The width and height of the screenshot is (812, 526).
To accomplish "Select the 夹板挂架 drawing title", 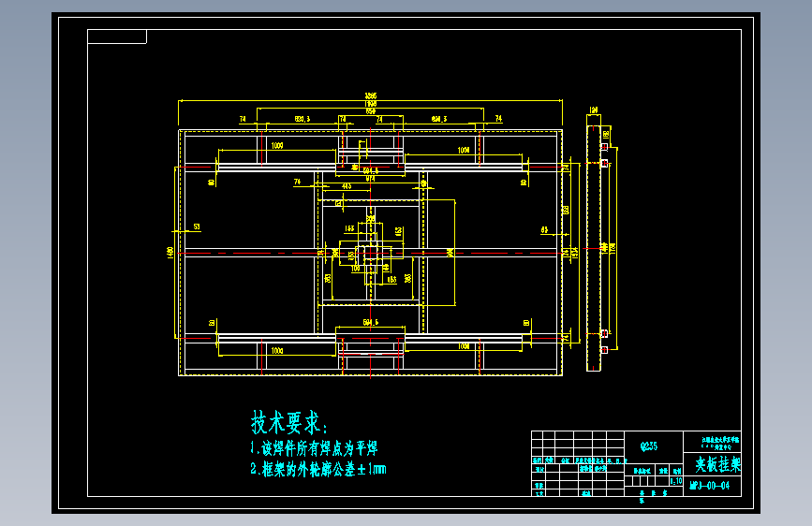I will tap(717, 464).
